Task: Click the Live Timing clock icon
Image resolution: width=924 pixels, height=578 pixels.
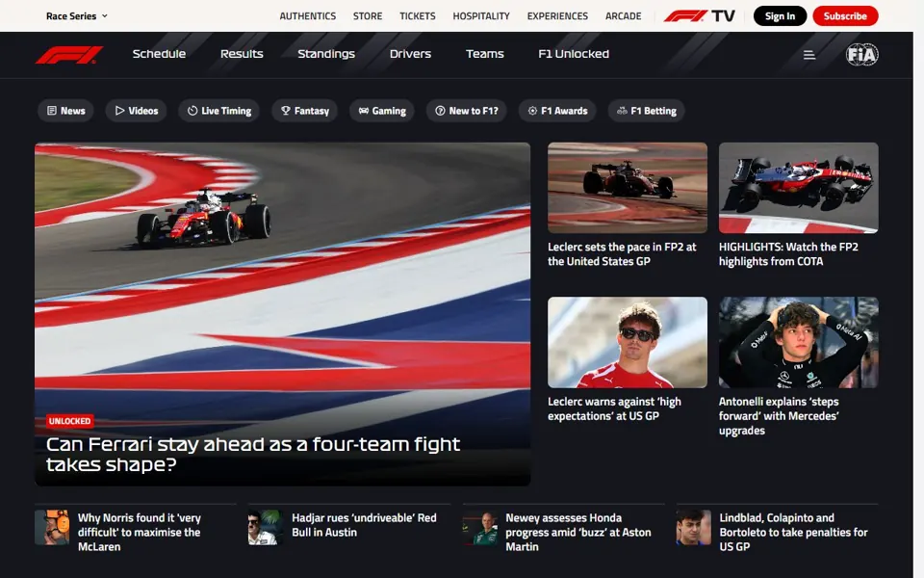Action: 192,111
